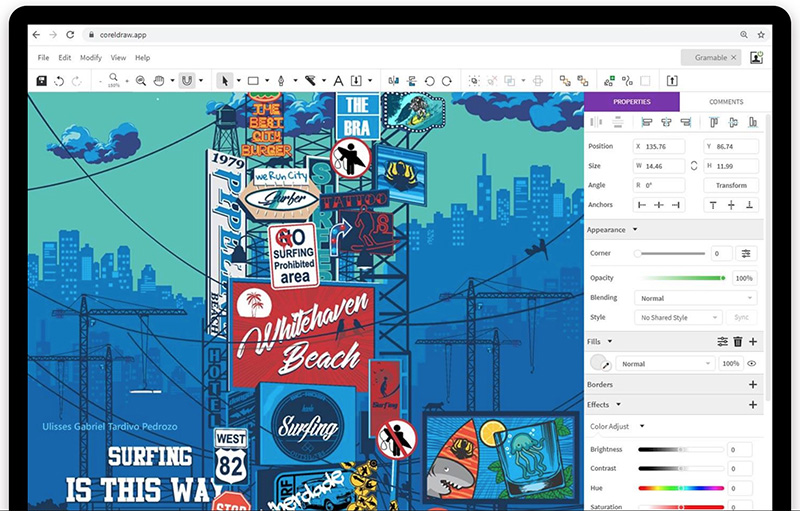Image resolution: width=800 pixels, height=511 pixels.
Task: Open the Rectangle tool dropdown arrow
Action: pos(267,81)
